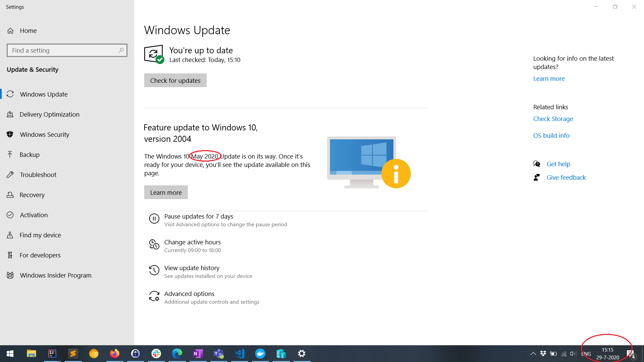Open the Check Storage link
The height and width of the screenshot is (362, 644).
coord(553,119)
